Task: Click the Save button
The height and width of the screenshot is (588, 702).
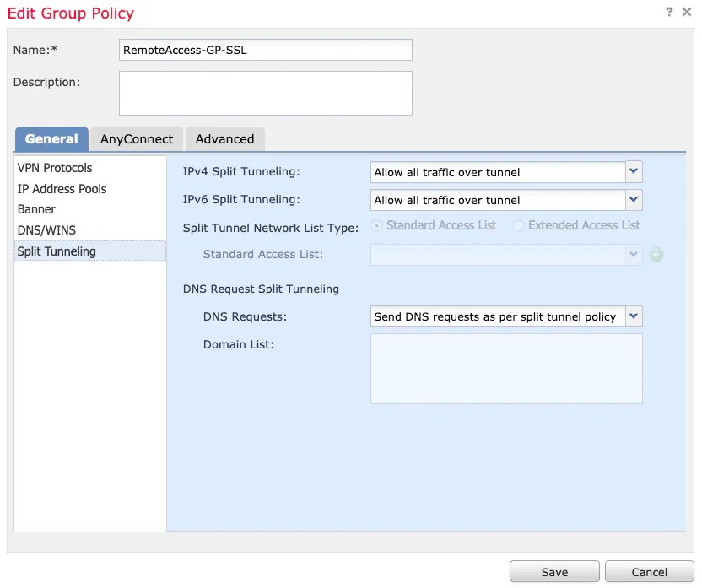Action: [x=554, y=572]
